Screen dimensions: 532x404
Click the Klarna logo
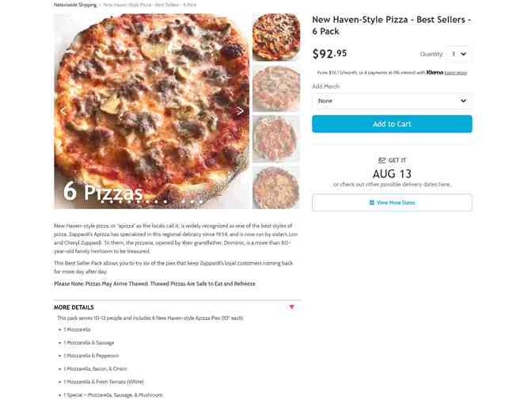click(x=435, y=72)
